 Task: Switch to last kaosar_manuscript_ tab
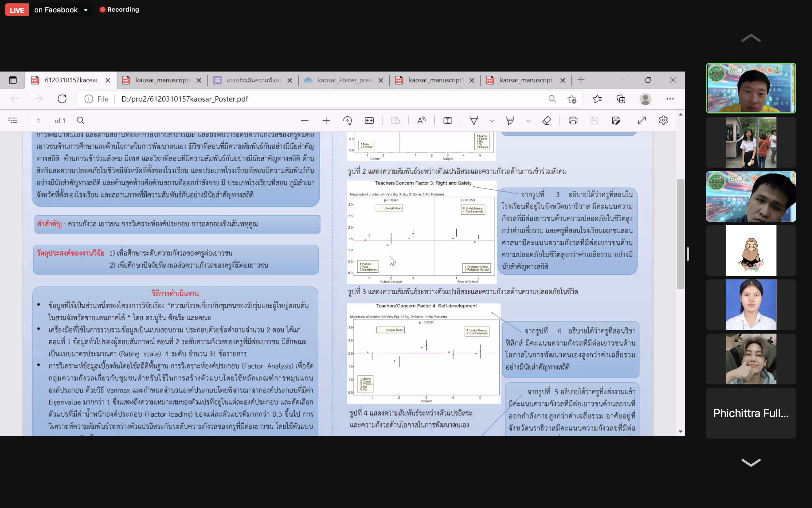(526, 80)
